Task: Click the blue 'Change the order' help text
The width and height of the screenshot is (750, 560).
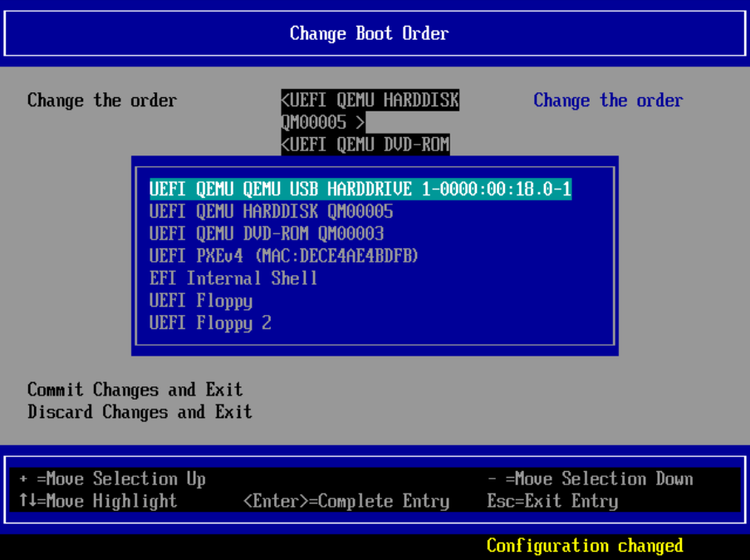Action: tap(608, 101)
